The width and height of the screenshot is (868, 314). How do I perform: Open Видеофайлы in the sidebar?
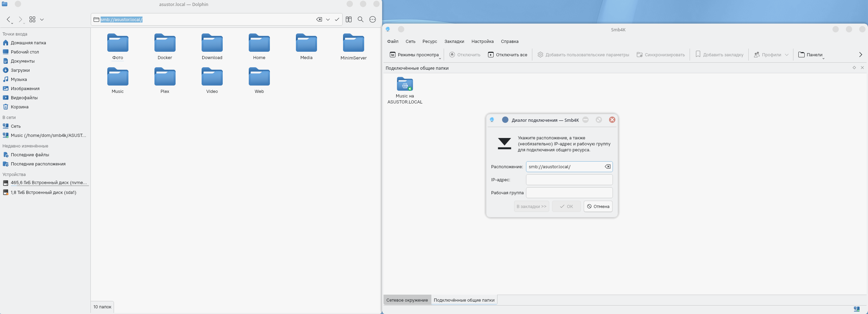click(x=45, y=98)
